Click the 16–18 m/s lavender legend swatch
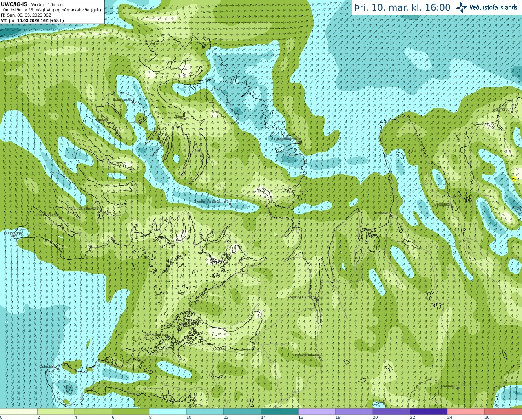Screen dimensions: 522x420 [317, 411]
